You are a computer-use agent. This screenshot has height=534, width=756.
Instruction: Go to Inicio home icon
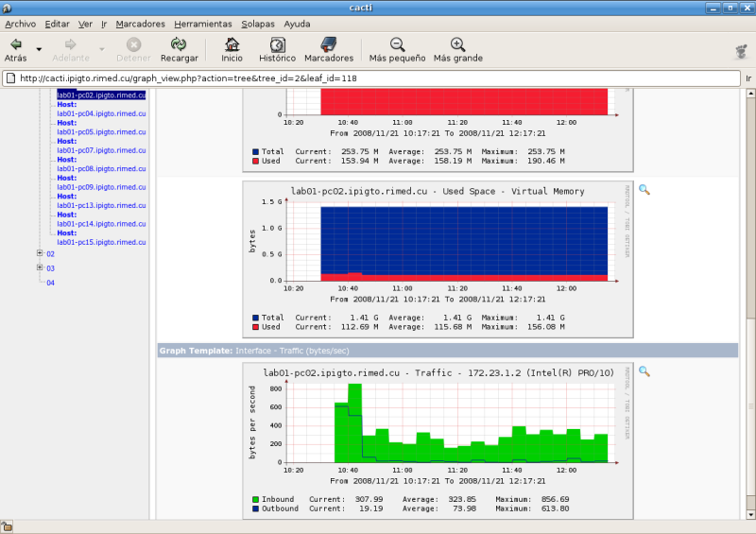click(232, 44)
